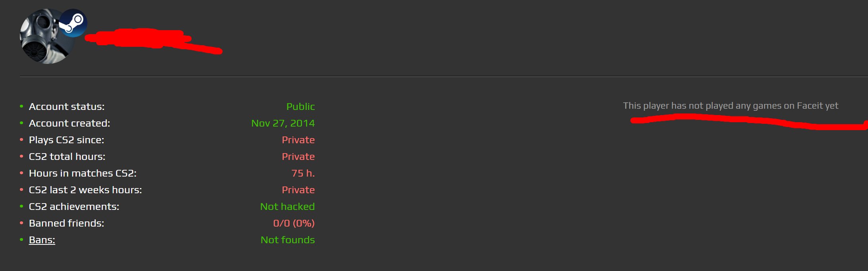The width and height of the screenshot is (868, 271).
Task: Click the 'Nov 27, 2014' creation date
Action: click(283, 123)
